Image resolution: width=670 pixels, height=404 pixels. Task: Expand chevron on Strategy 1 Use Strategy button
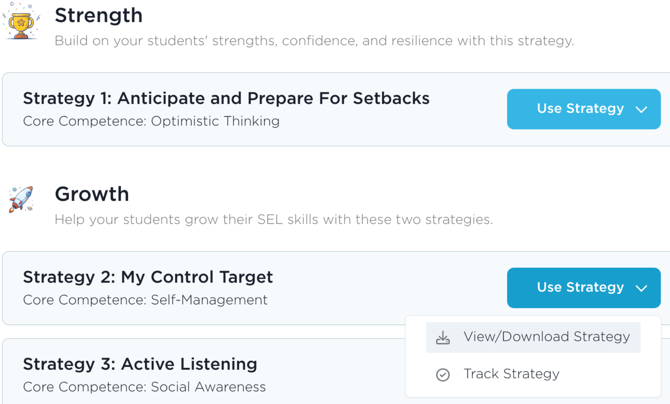[641, 109]
